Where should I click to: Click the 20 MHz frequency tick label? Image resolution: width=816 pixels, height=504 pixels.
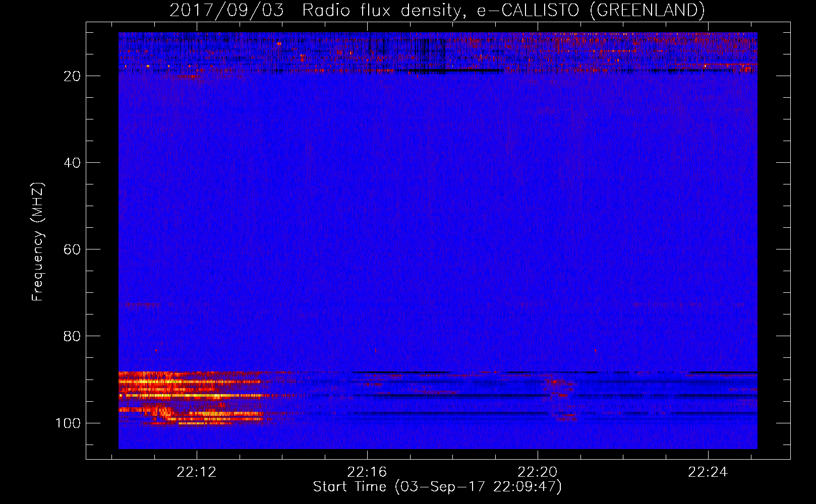(x=72, y=76)
